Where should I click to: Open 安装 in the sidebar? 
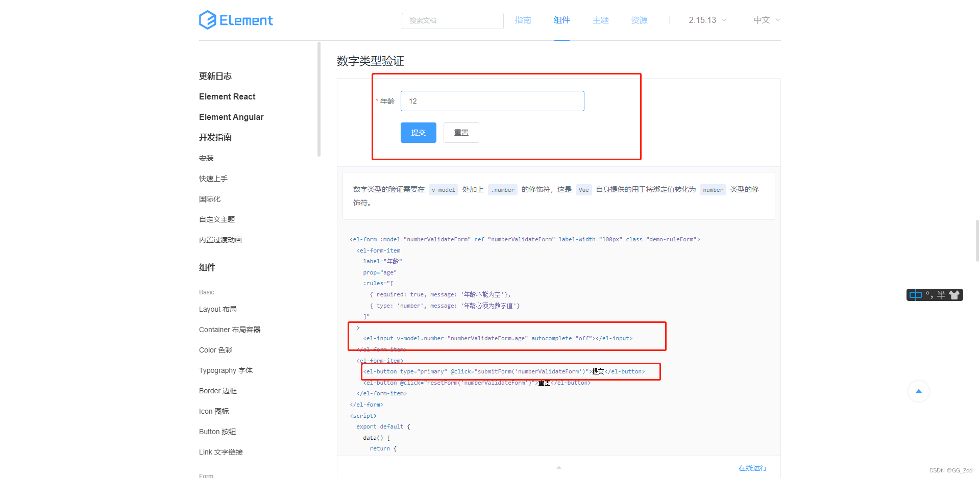(x=206, y=158)
